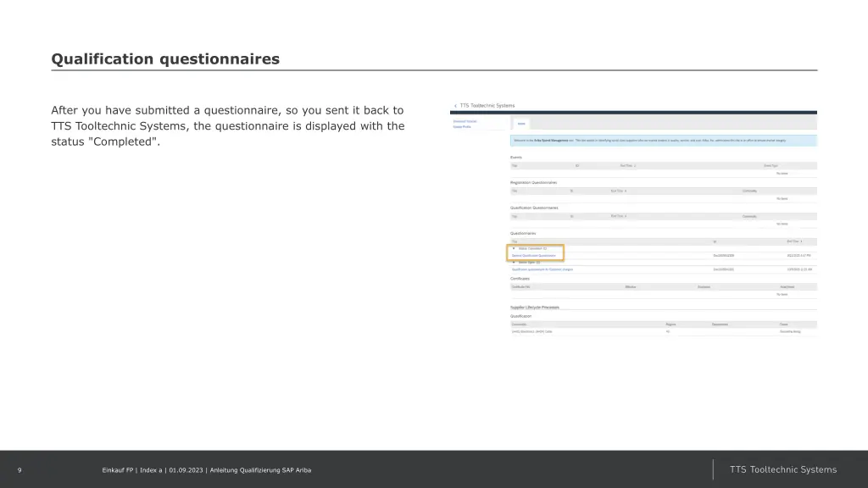Viewport: 868px width, 488px height.
Task: Collapse the Status: Open group
Action: 514,263
